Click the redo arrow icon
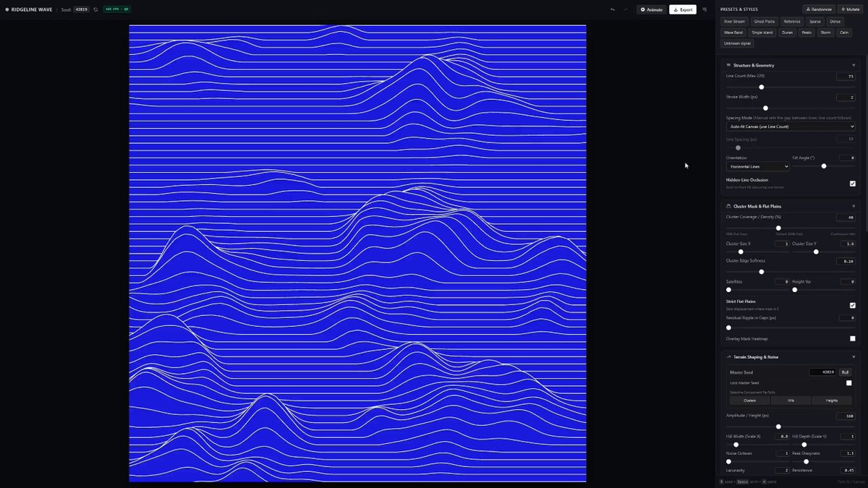Screen dimensions: 868x488 click(x=625, y=9)
